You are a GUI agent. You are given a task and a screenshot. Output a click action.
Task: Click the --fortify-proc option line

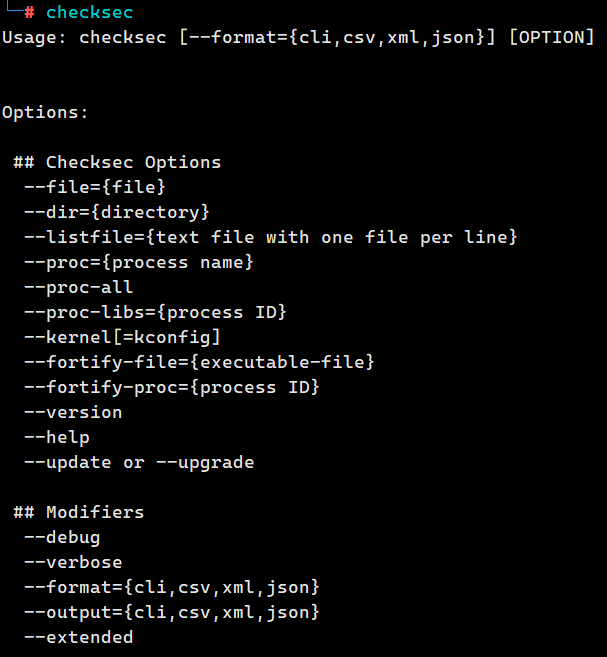(172, 387)
